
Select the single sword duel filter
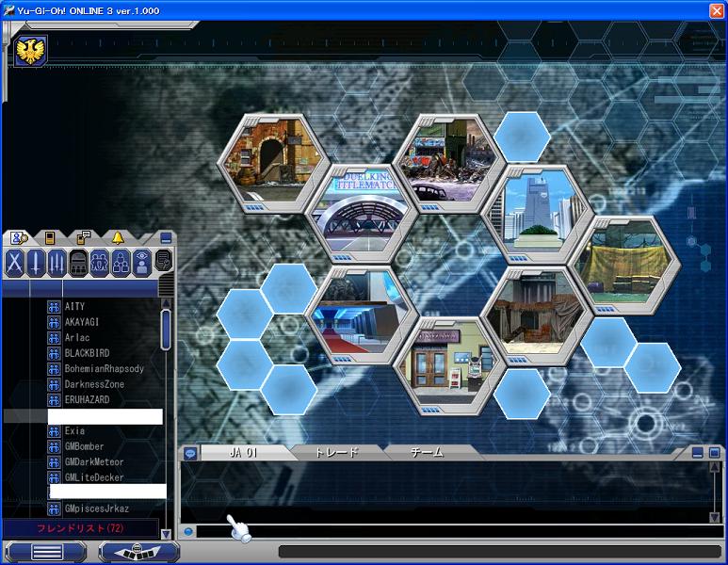click(36, 264)
